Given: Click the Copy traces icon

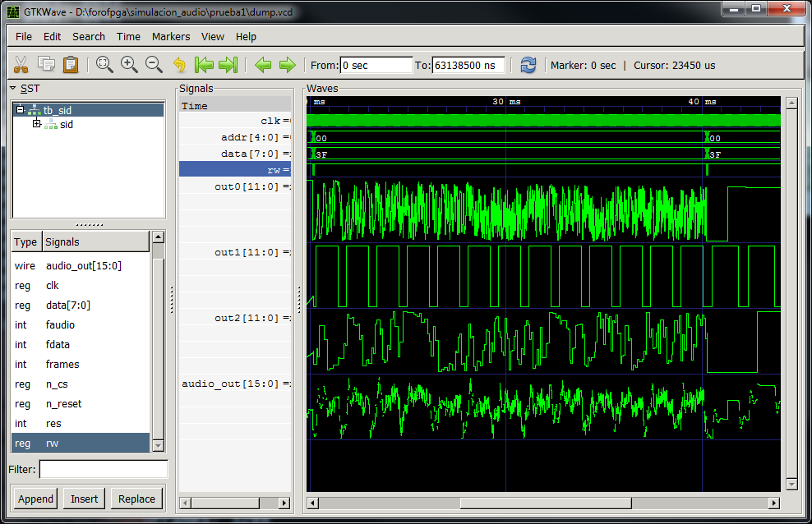Looking at the screenshot, I should pyautogui.click(x=46, y=65).
